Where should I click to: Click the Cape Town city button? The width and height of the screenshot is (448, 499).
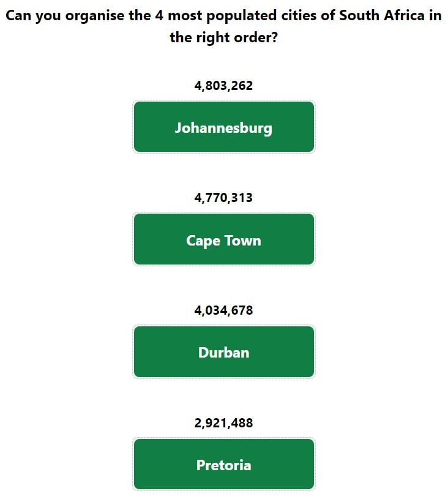223,239
